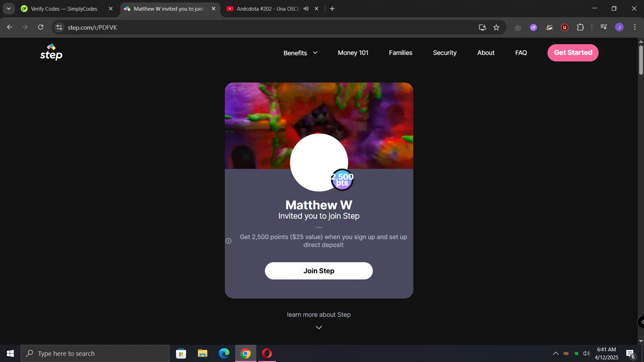Click the install app icon in address bar
The width and height of the screenshot is (644, 362).
[482, 27]
